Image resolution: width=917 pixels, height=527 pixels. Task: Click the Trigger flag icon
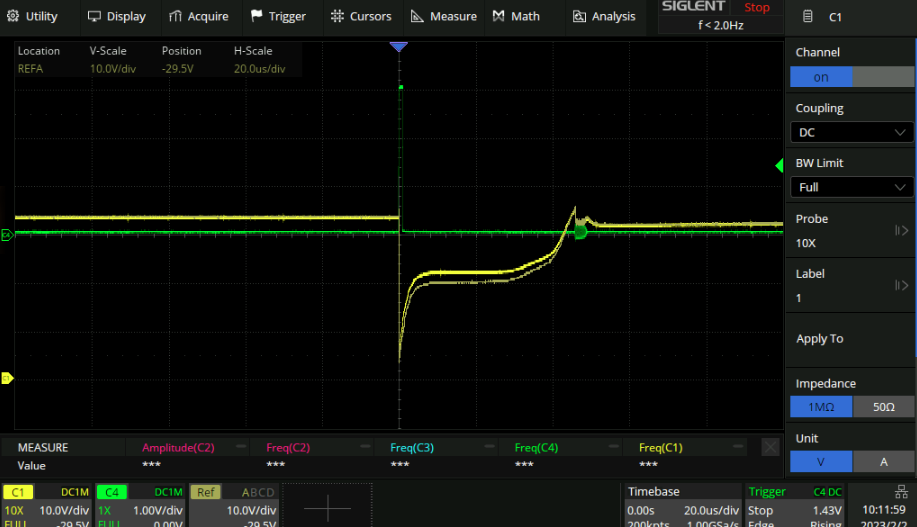point(257,16)
